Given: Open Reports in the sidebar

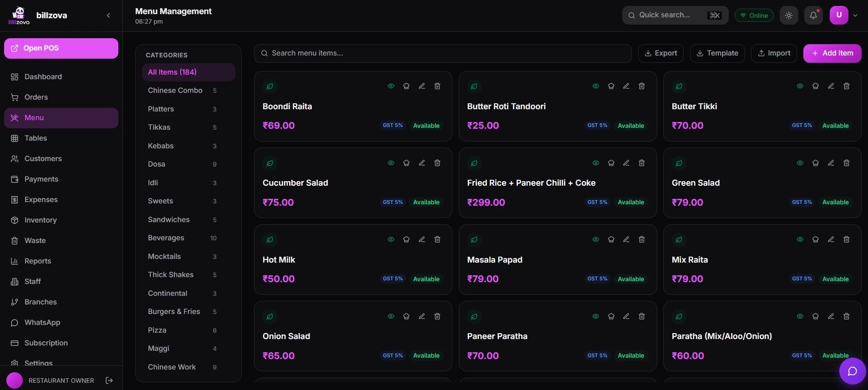Looking at the screenshot, I should click(x=61, y=261).
